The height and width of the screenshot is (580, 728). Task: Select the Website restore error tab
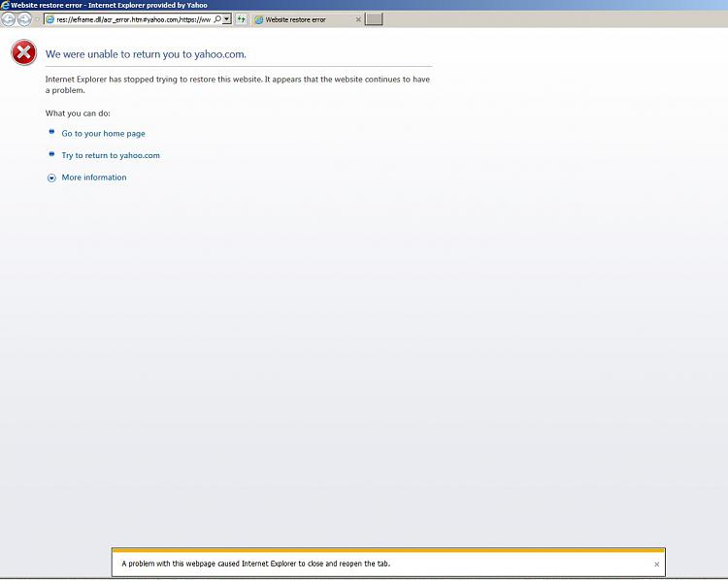click(x=308, y=19)
